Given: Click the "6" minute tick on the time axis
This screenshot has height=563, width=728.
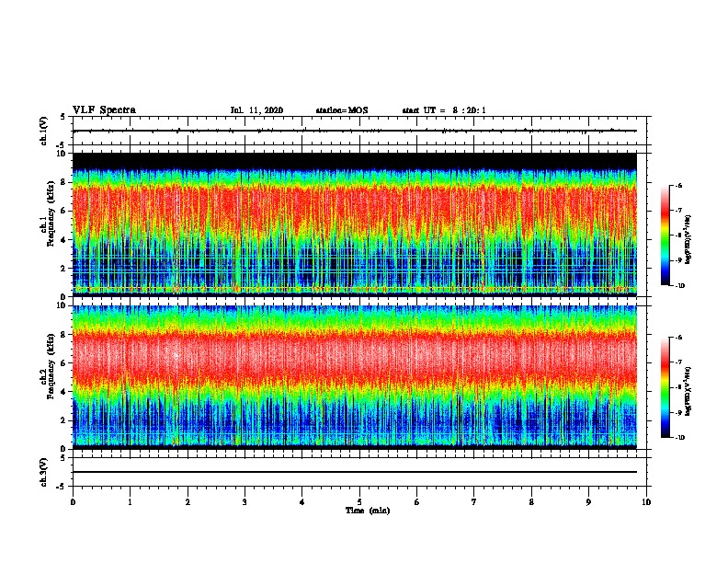Looking at the screenshot, I should click(x=417, y=502).
